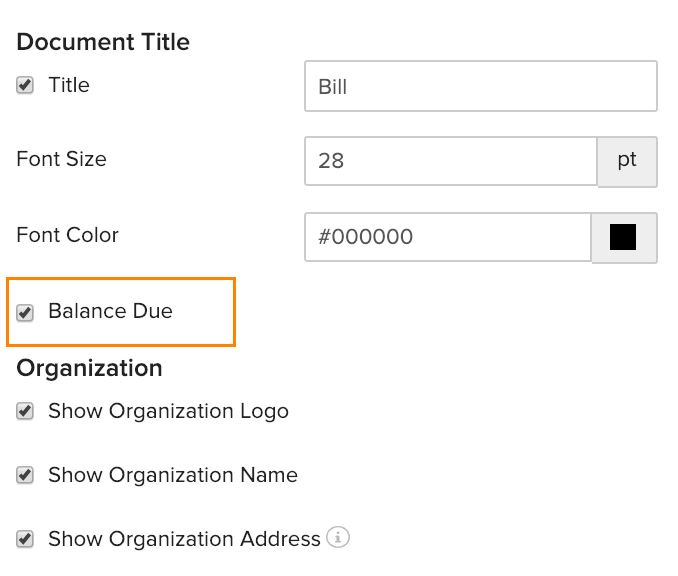Viewport: 678px width, 576px height.
Task: Click the pt unit button
Action: (x=627, y=161)
